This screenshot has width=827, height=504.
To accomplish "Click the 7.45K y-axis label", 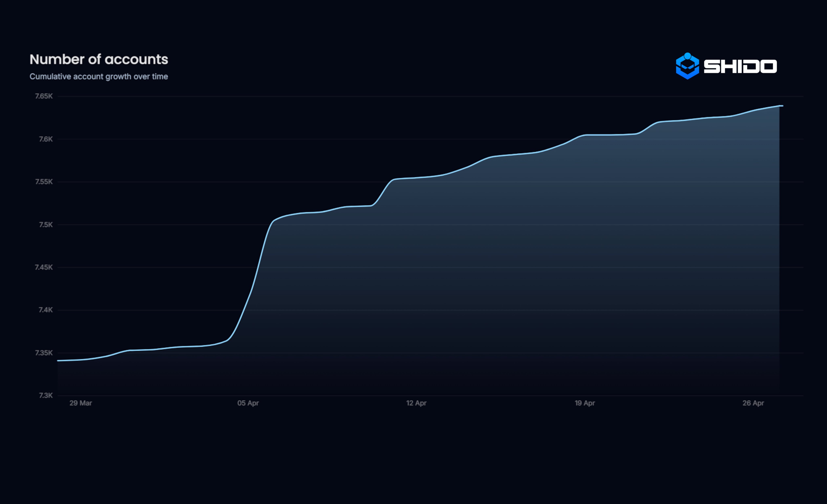I will tap(44, 267).
